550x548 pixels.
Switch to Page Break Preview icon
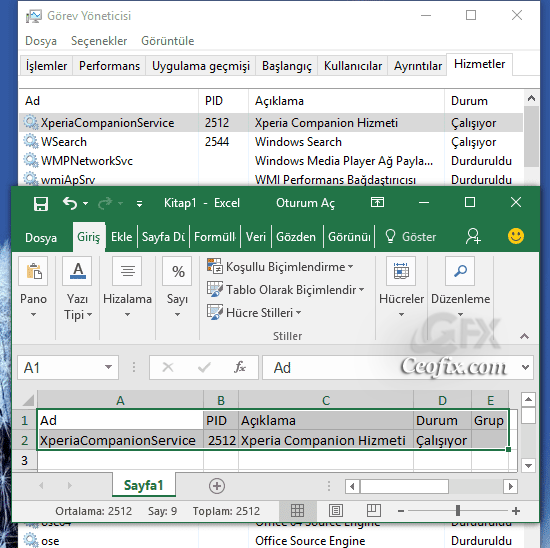tap(374, 511)
